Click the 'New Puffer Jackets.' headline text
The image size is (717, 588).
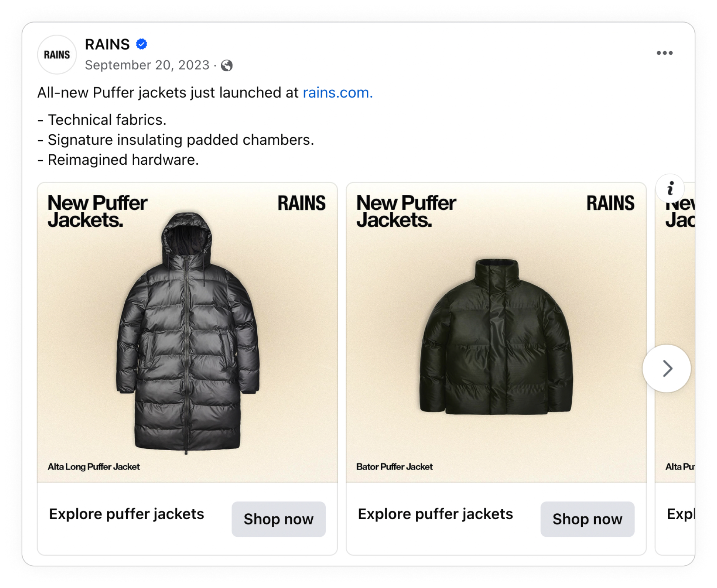click(x=97, y=212)
